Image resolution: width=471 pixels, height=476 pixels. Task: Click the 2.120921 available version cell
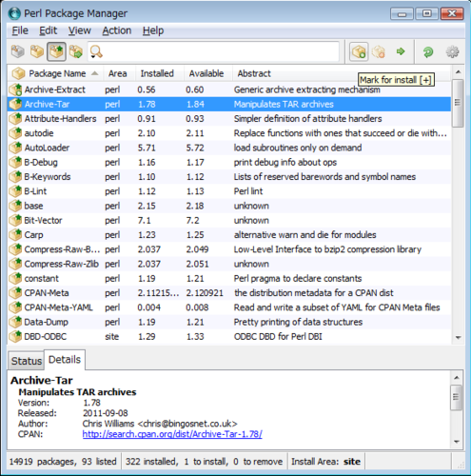tap(205, 293)
